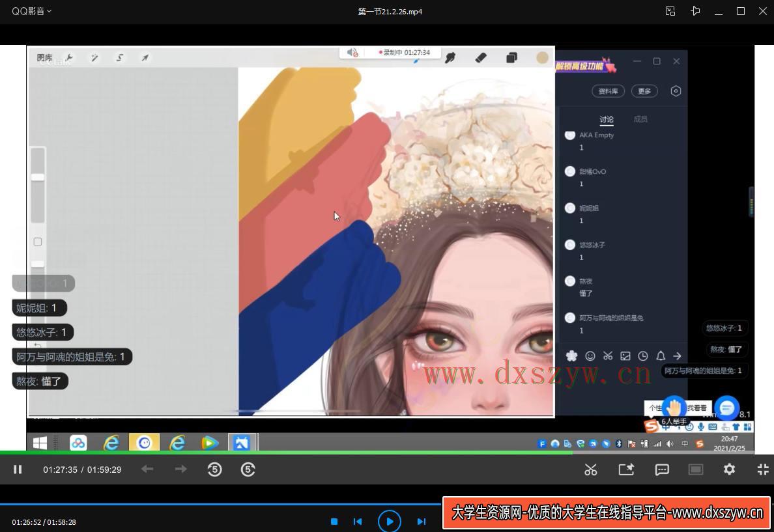The width and height of the screenshot is (774, 532).
Task: Open the hexagon settings icon in chat panel
Action: [676, 91]
